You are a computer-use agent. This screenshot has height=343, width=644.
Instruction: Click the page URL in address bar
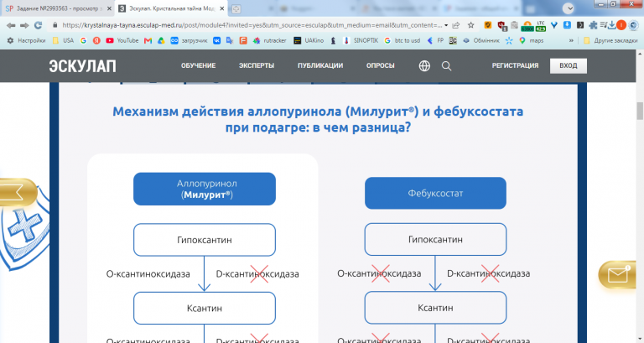[252, 25]
